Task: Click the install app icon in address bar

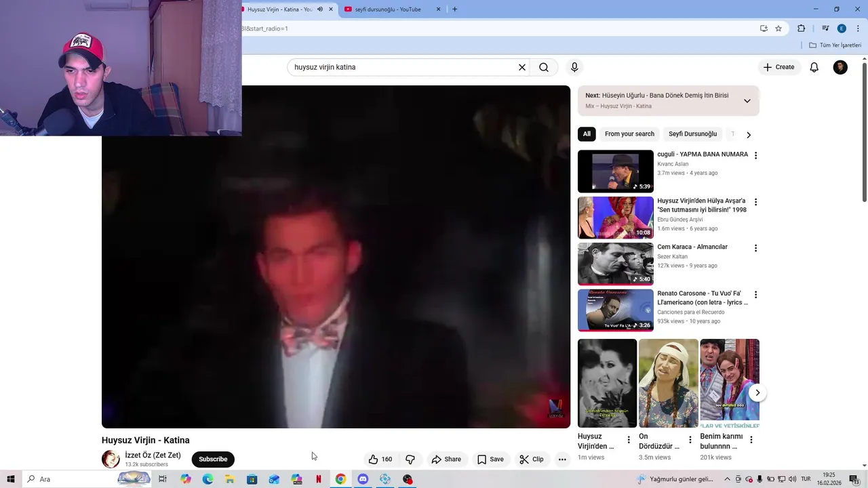Action: pos(764,28)
